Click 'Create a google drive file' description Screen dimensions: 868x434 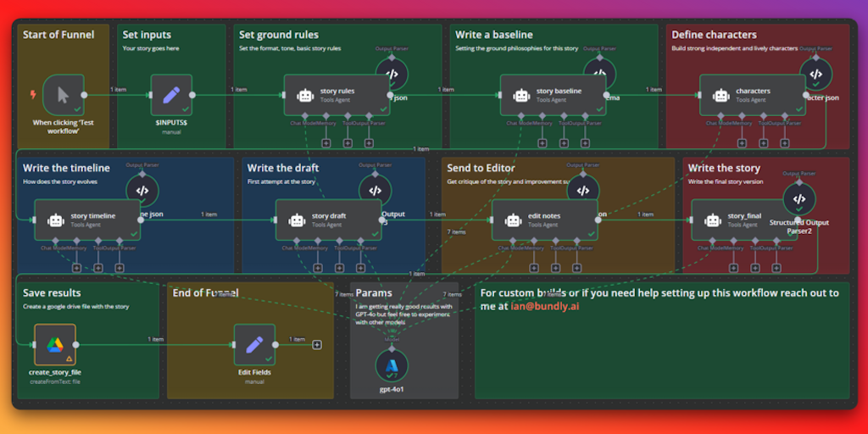[x=75, y=306]
